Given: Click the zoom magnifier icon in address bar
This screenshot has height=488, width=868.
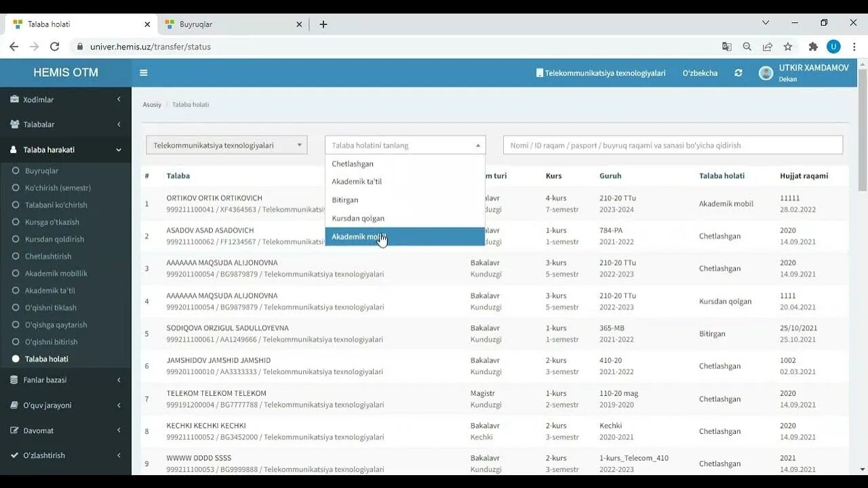Looking at the screenshot, I should tap(747, 47).
